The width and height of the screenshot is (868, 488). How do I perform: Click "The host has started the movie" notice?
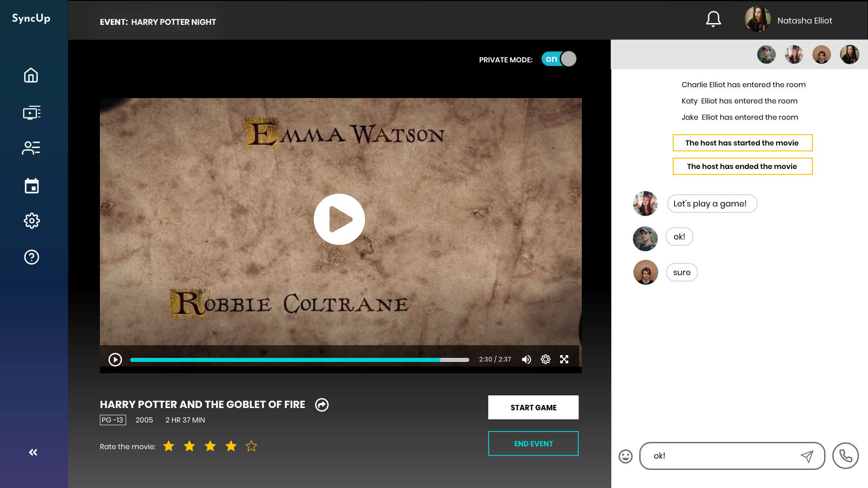(742, 143)
